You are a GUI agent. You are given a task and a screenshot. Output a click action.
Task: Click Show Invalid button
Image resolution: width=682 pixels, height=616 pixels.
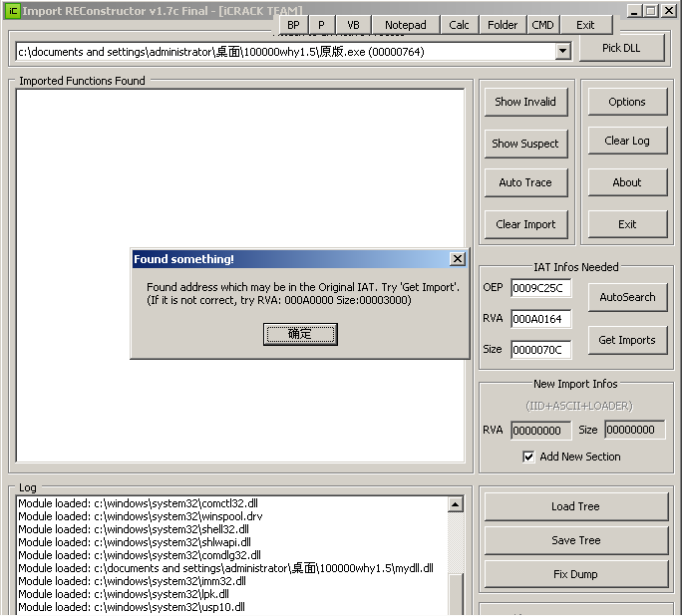525,101
